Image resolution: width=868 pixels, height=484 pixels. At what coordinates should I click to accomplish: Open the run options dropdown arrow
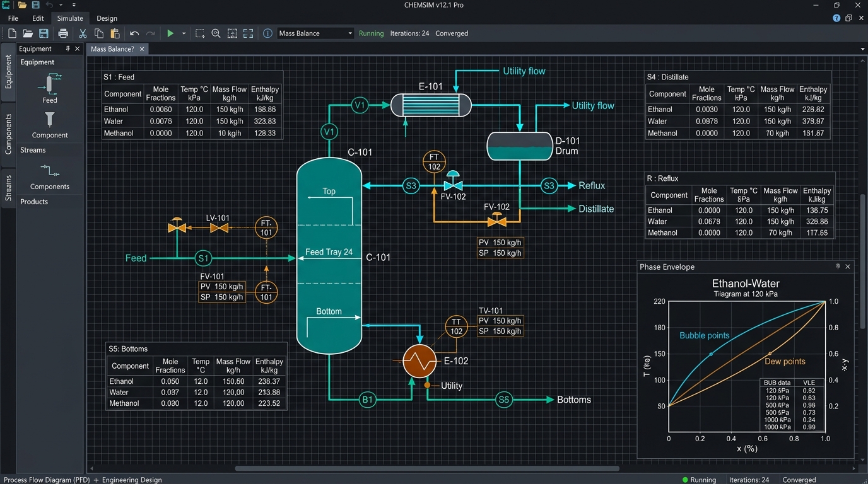184,33
